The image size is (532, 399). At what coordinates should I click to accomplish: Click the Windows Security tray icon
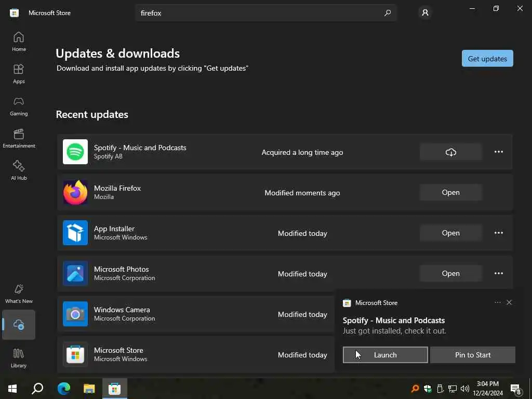pos(428,389)
